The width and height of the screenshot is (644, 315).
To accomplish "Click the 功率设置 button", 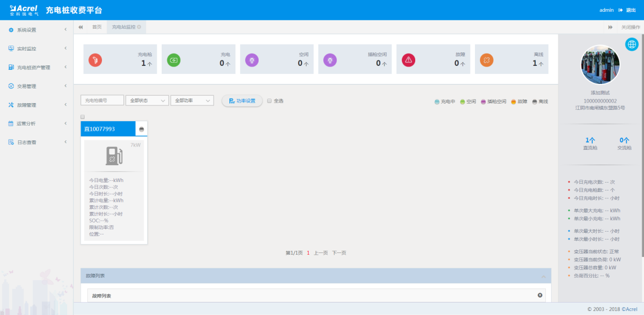I will coord(242,101).
